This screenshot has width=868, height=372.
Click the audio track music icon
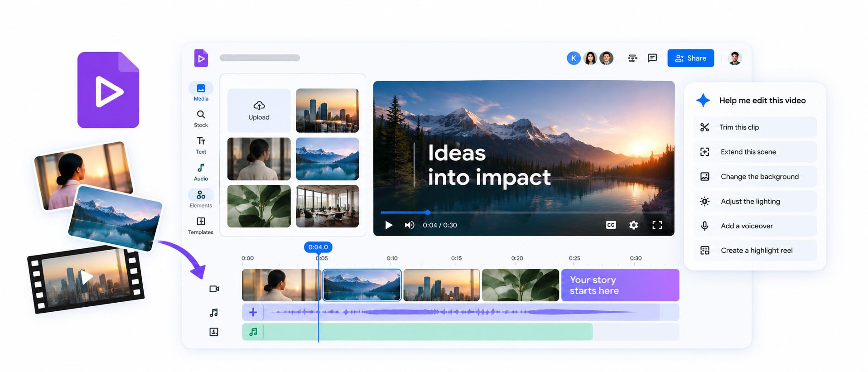214,313
